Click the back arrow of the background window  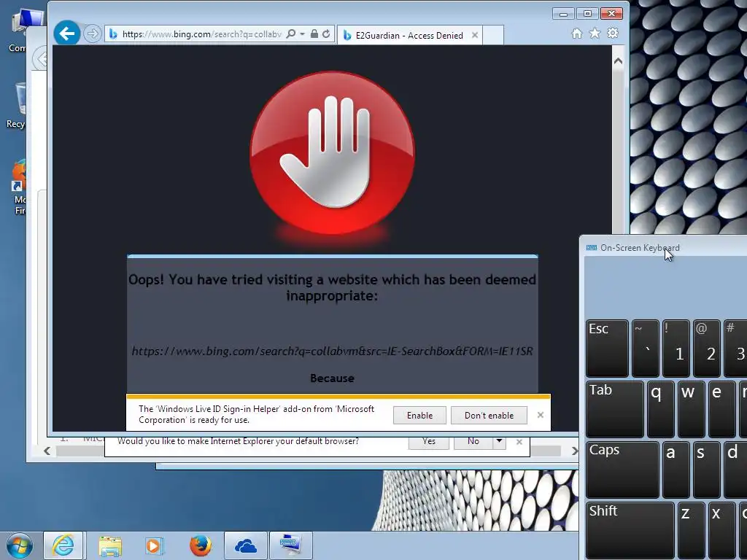[x=40, y=58]
